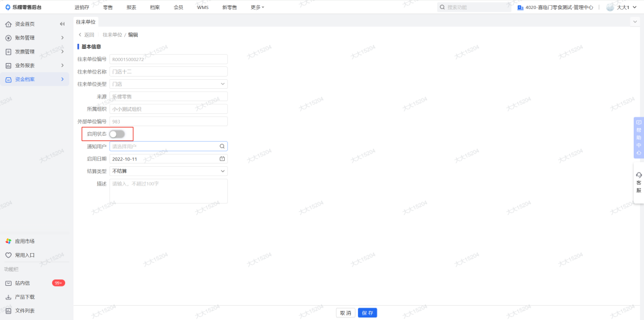The image size is (644, 320).
Task: Click the 取消 button
Action: 345,313
